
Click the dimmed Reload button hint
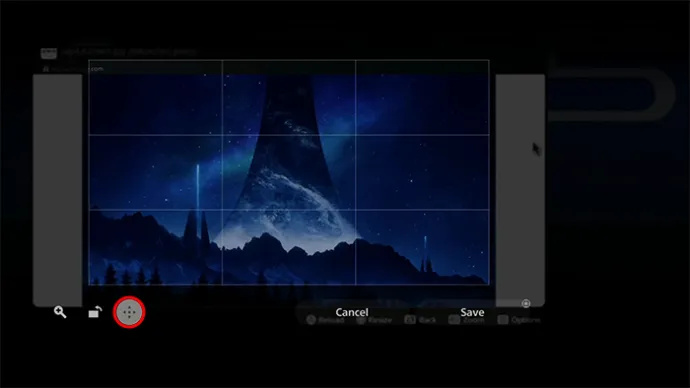[325, 320]
